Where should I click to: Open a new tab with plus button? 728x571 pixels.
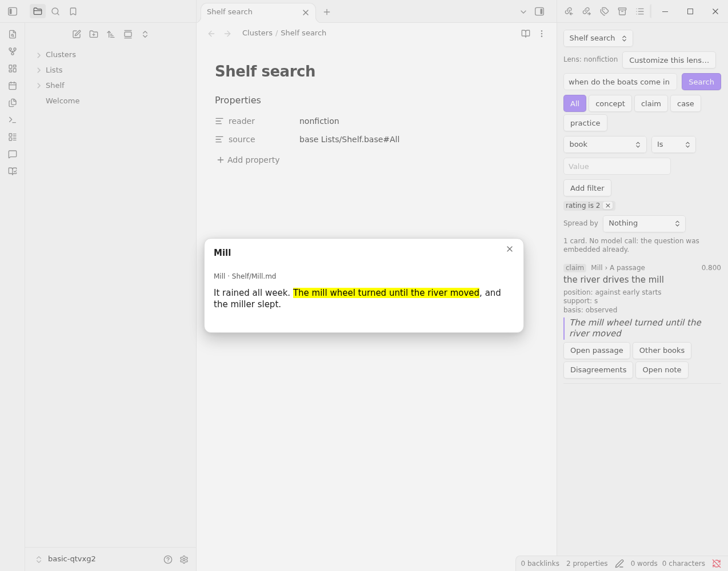click(x=327, y=12)
